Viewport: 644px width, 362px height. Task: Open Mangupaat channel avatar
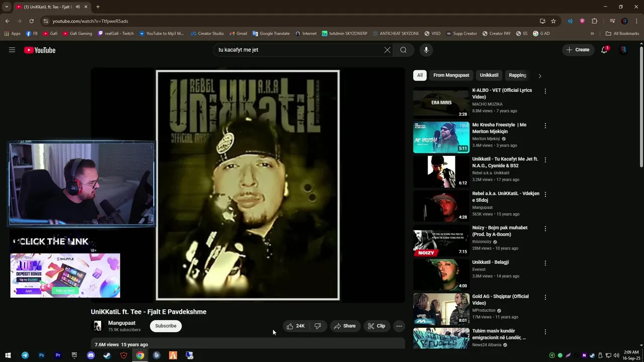98,326
